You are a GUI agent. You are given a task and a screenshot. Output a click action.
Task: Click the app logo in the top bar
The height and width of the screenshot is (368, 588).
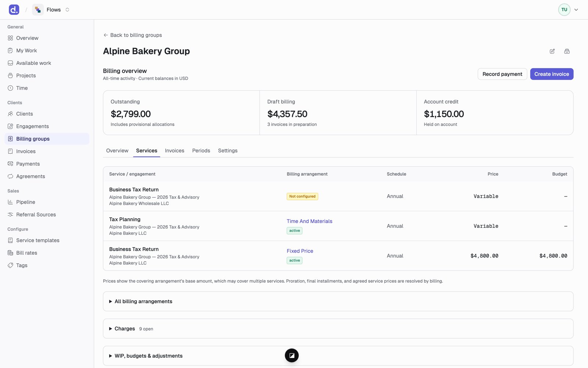14,10
